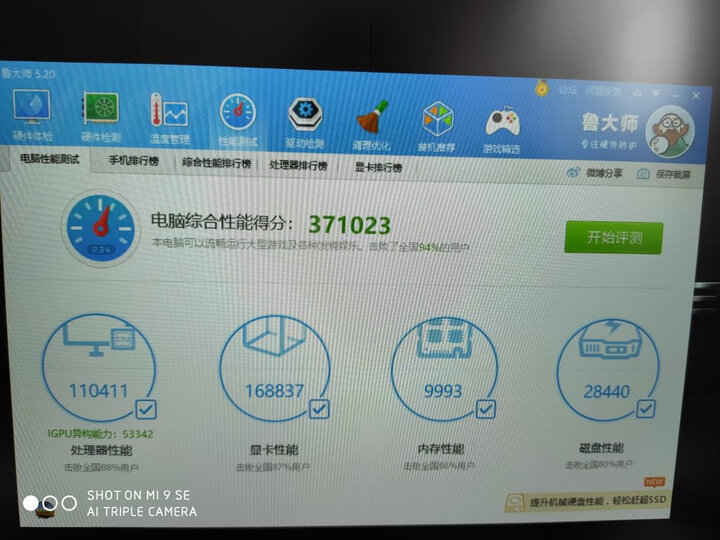Open the title bar main menu icon
Viewport: 720px width, 540px height.
[656, 93]
